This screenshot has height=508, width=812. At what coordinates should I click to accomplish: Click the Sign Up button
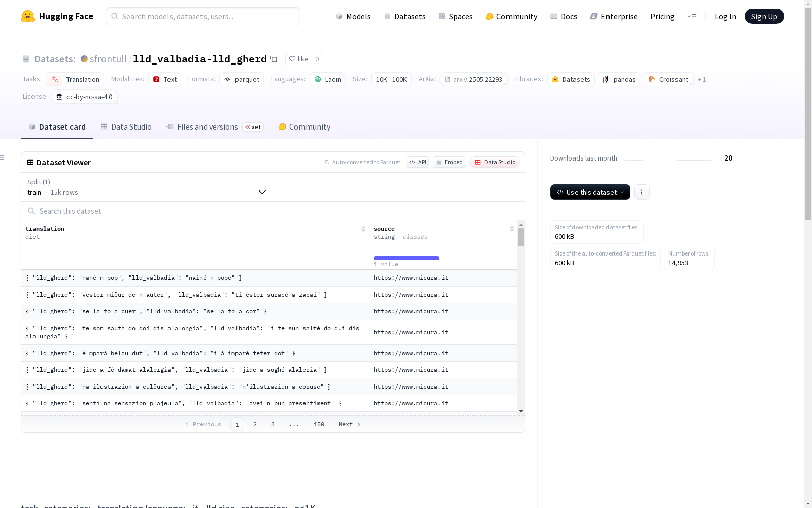[x=764, y=16]
